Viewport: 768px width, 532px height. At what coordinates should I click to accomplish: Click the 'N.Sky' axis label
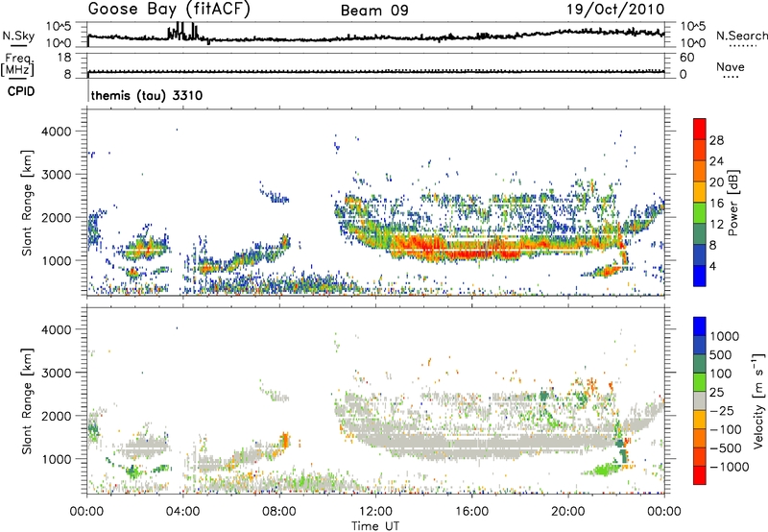[18, 36]
